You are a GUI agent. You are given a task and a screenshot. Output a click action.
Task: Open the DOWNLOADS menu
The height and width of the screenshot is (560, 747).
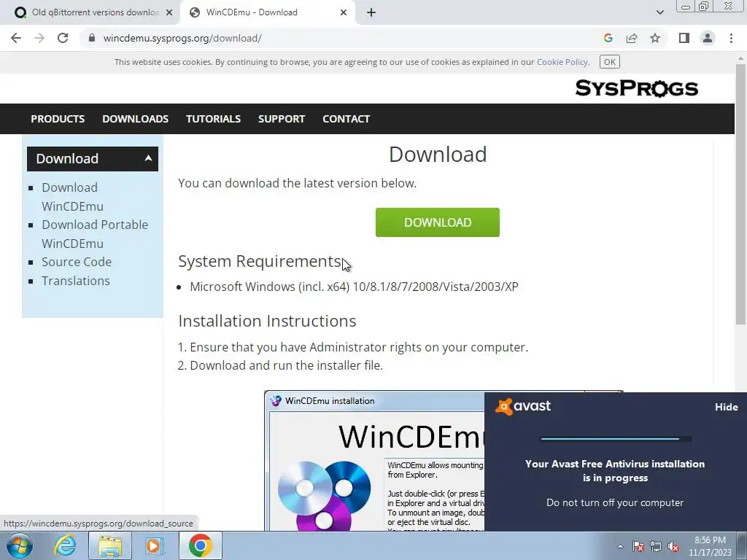coord(135,119)
